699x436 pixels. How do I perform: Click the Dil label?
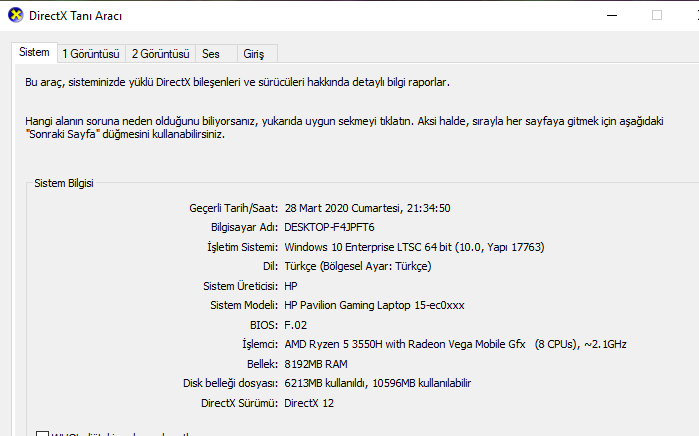tap(270, 266)
